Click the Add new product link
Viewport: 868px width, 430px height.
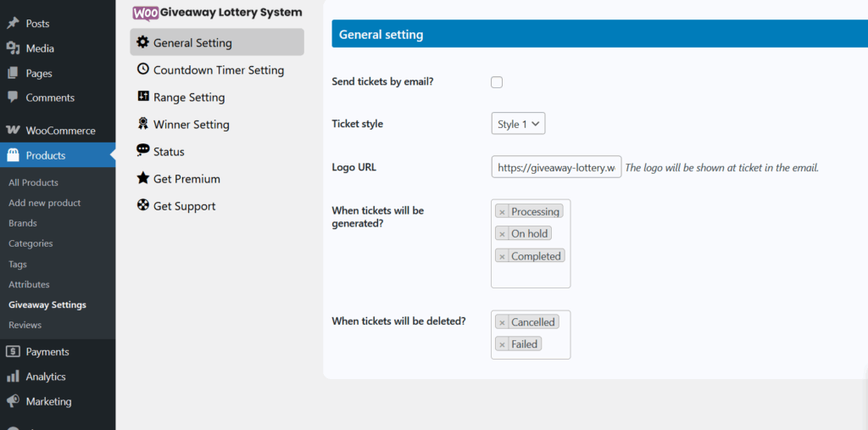pos(45,203)
